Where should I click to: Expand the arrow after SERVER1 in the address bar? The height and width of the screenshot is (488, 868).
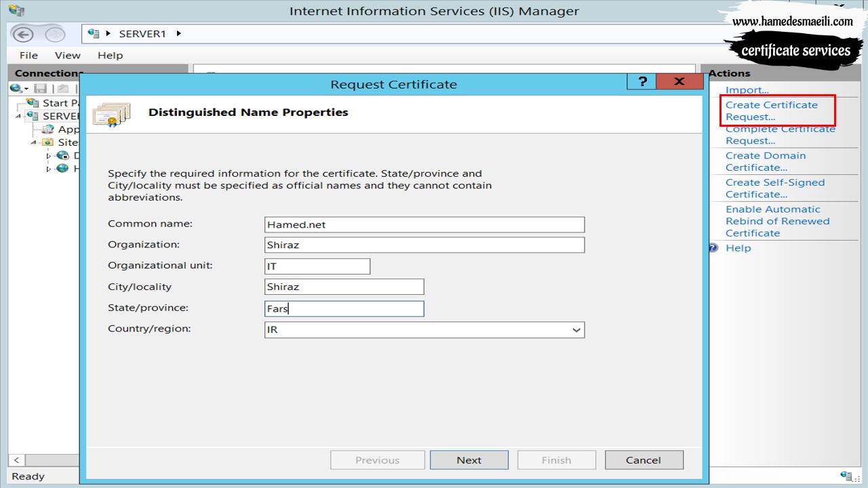179,33
